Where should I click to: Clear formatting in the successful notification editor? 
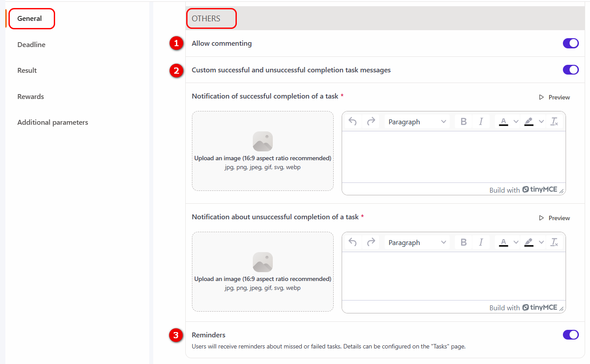pos(554,122)
